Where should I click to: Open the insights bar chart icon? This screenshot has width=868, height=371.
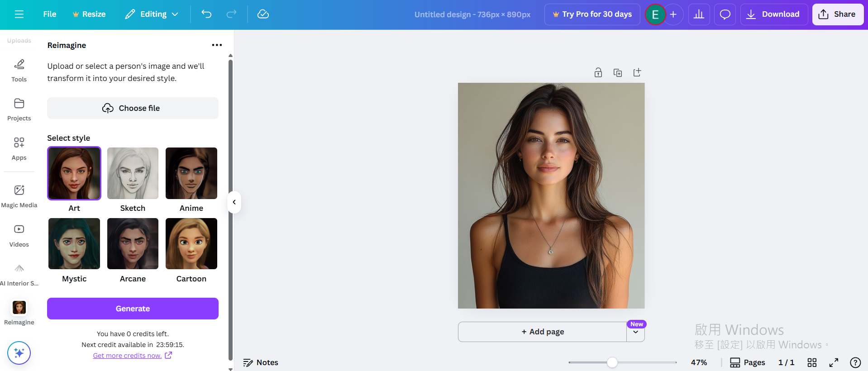699,14
